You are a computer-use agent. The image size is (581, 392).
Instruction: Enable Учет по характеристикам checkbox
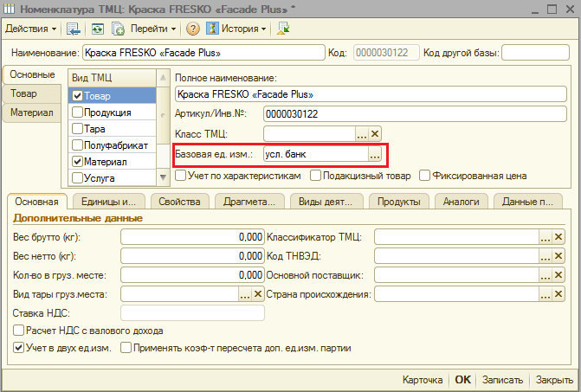pos(181,176)
